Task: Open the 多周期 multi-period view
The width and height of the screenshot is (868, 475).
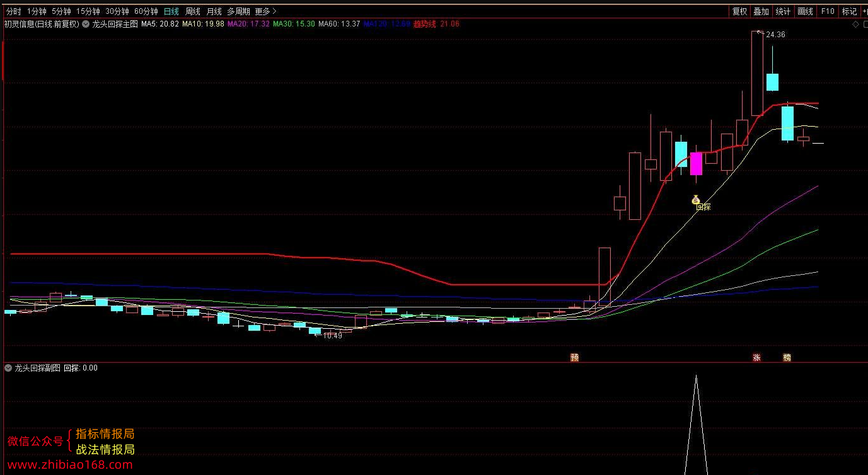Action: coord(238,11)
